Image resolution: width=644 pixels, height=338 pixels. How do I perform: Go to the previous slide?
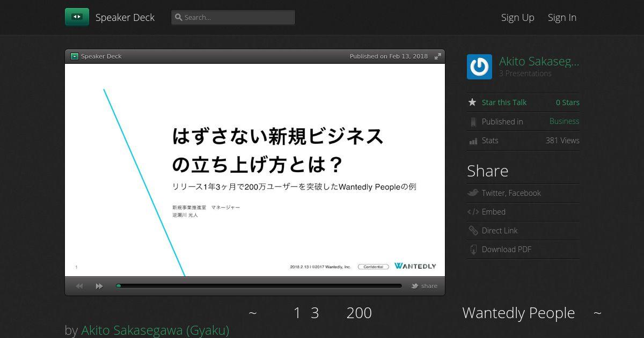coord(79,286)
